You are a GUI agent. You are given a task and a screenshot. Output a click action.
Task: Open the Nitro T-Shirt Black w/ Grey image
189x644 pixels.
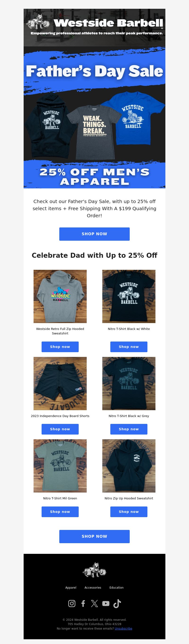click(129, 383)
